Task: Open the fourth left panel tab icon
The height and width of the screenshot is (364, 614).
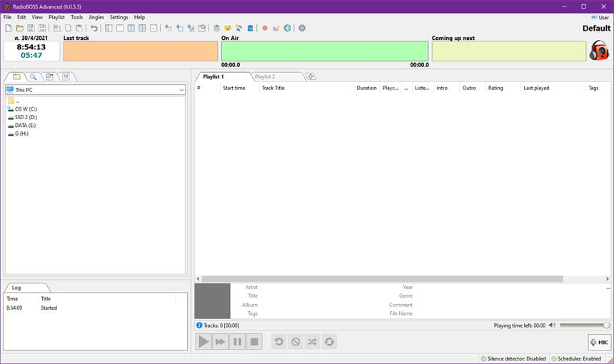Action: [x=66, y=76]
